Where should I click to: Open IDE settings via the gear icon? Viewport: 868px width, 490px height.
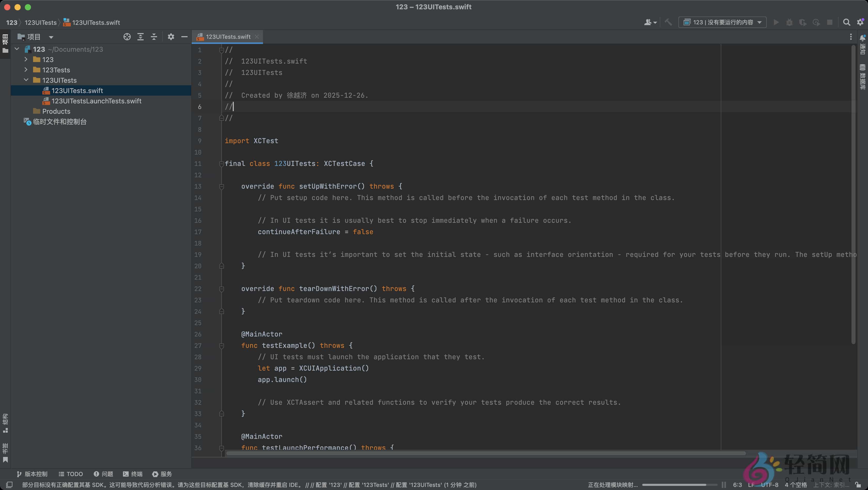click(x=860, y=22)
